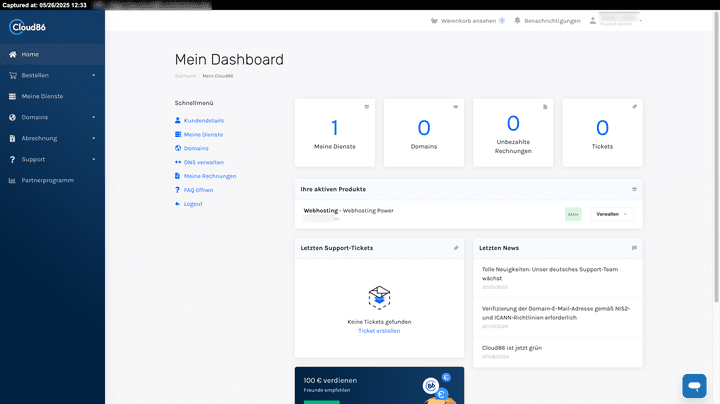
Task: Click the notification bell icon
Action: 518,21
